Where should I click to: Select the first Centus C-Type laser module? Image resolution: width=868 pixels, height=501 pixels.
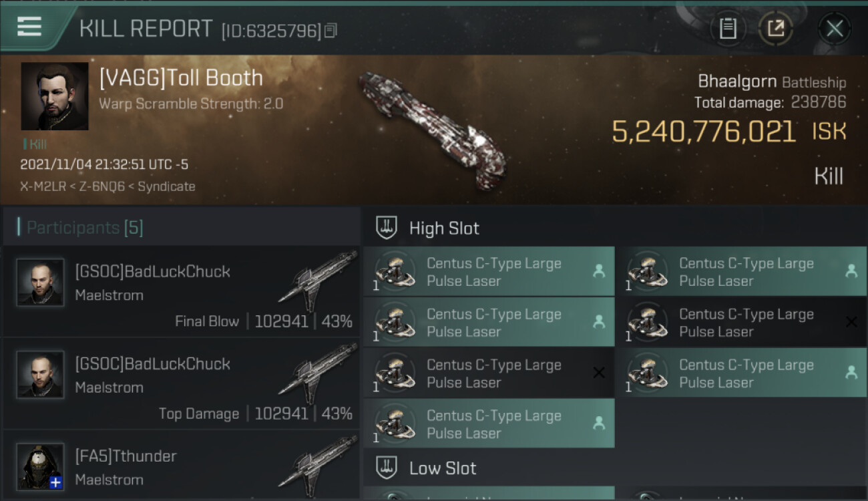point(489,272)
